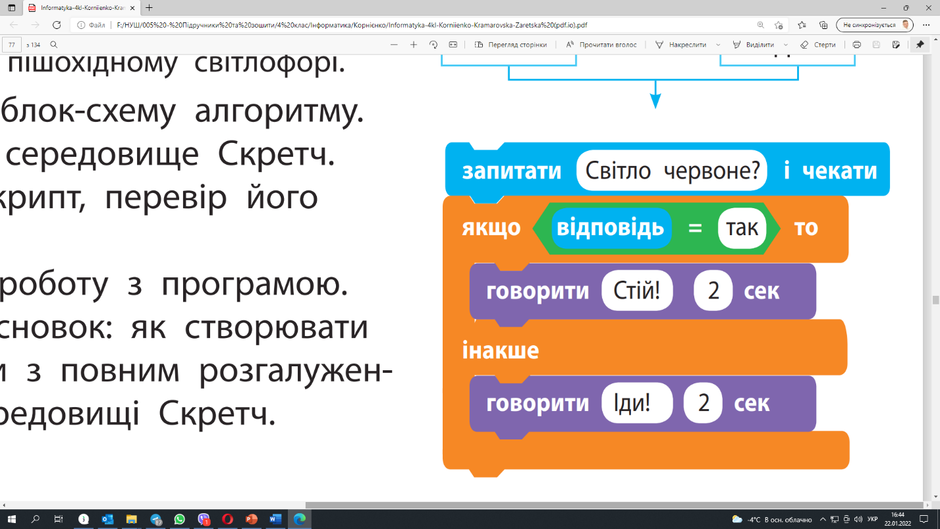Open Outlook from the taskbar
This screenshot has width=940, height=529.
click(x=107, y=519)
